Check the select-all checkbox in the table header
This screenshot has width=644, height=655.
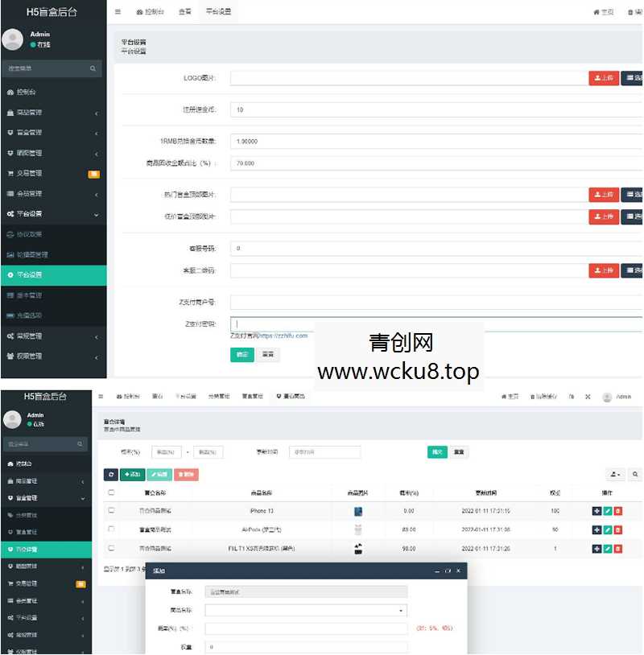coord(110,491)
